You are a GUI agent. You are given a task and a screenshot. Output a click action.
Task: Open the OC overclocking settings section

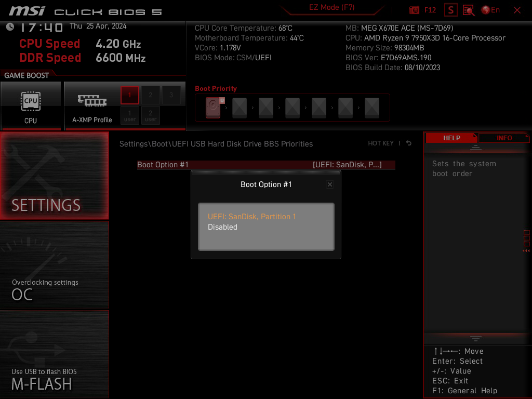pos(54,265)
